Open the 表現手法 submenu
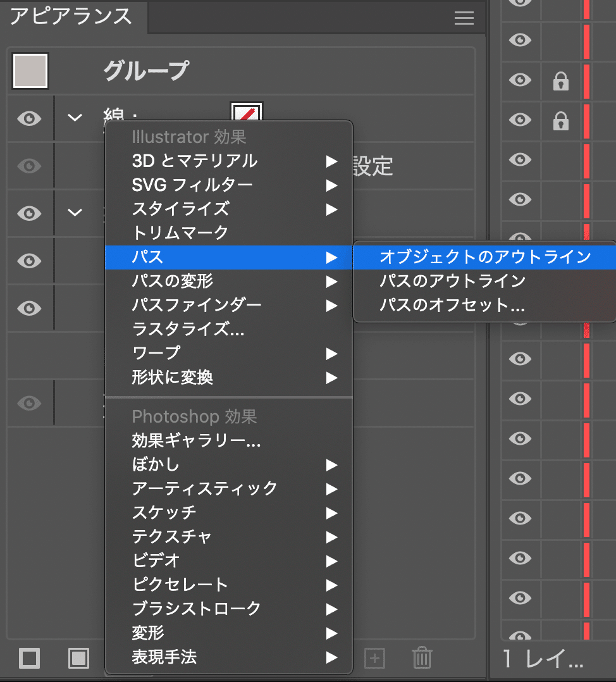616x682 pixels. pyautogui.click(x=229, y=657)
